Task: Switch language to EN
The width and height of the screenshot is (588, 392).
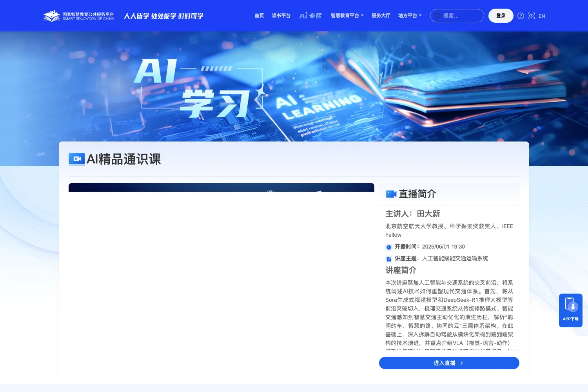Action: pyautogui.click(x=542, y=16)
